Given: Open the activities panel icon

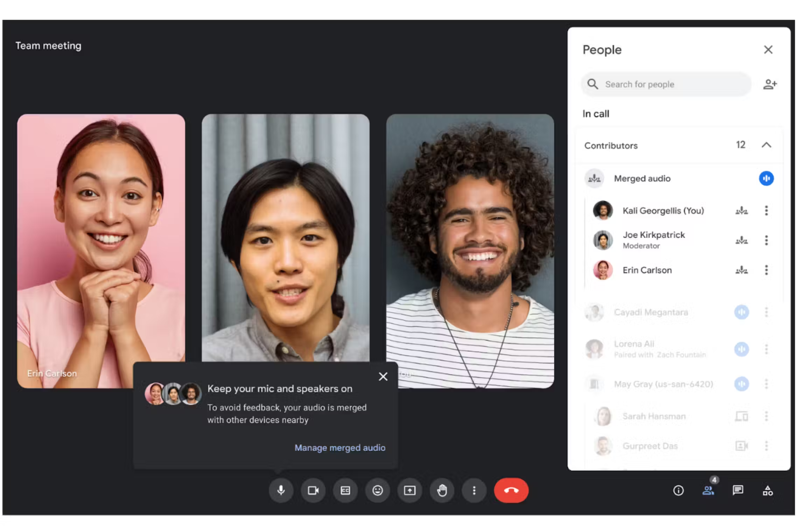Looking at the screenshot, I should (x=768, y=490).
